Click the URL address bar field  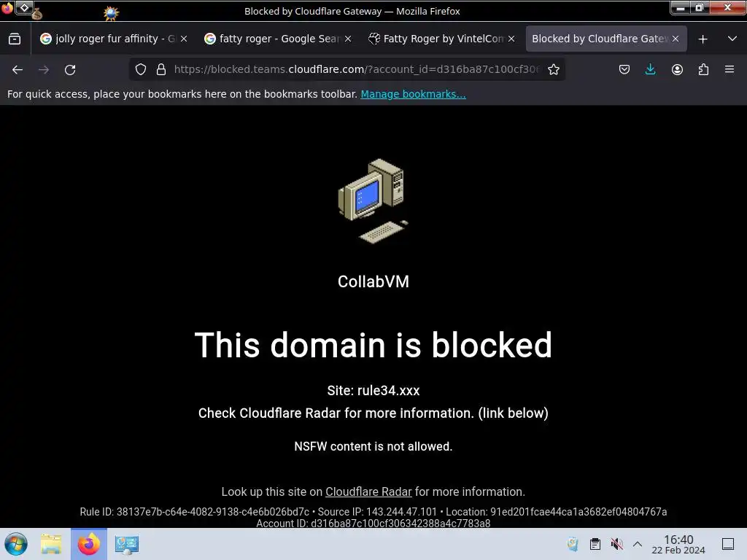pos(357,69)
